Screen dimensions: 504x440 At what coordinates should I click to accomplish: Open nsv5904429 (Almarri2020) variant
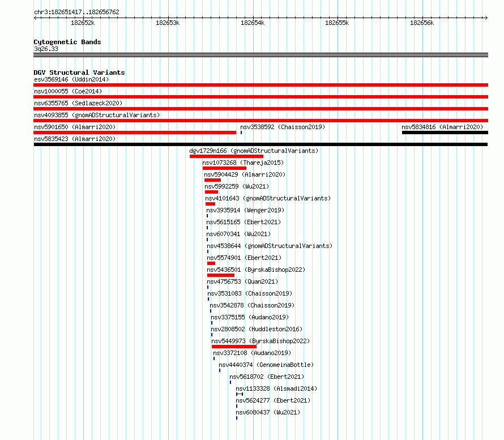[x=245, y=174]
